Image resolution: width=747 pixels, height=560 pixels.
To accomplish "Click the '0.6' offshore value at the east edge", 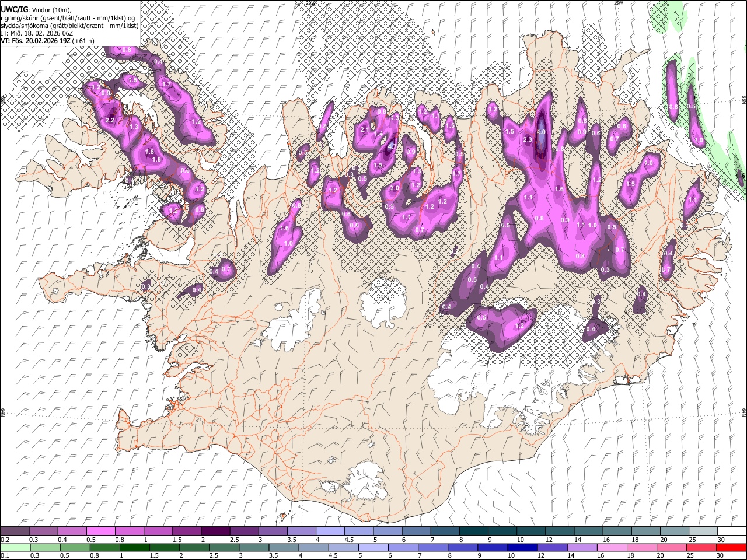I will tap(742, 176).
